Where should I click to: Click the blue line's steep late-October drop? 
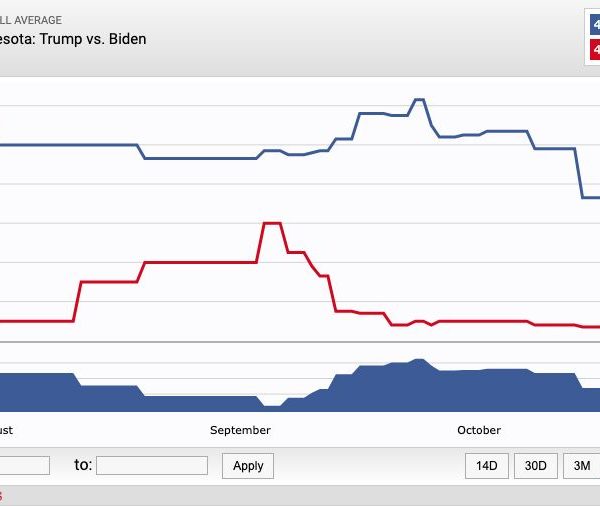pos(579,174)
